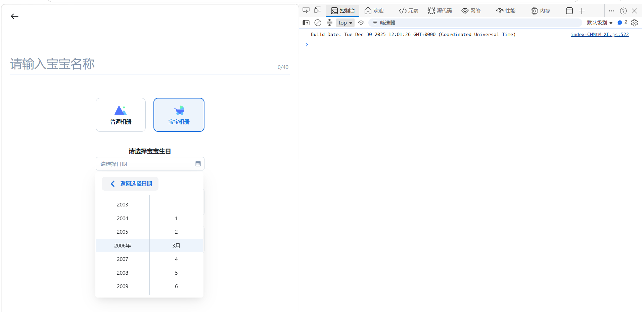Click the console prompt chevron
This screenshot has width=644, height=312.
tap(307, 44)
